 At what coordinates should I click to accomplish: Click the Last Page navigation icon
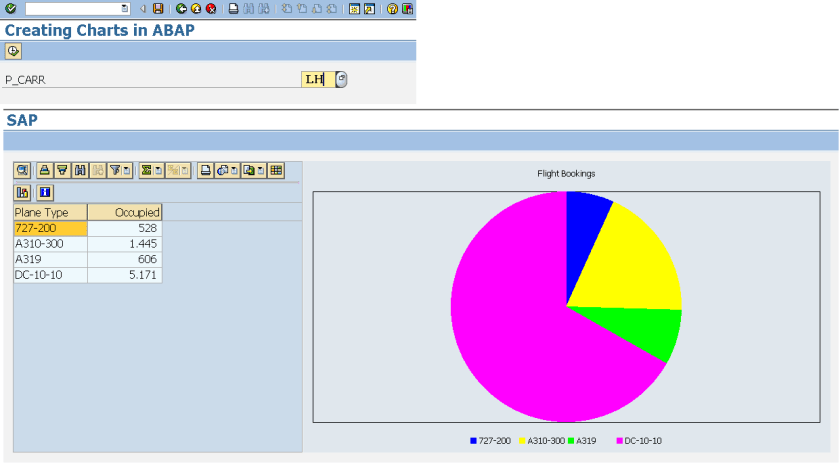pyautogui.click(x=332, y=9)
